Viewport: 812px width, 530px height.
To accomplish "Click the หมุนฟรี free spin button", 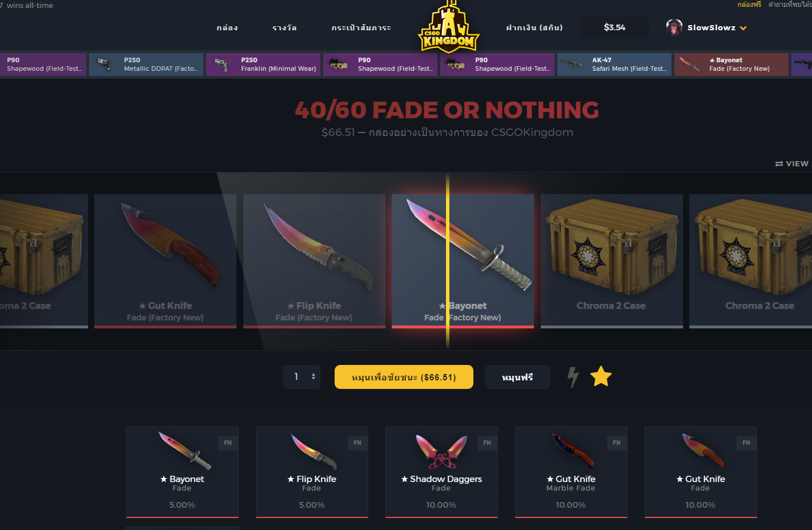I will [517, 377].
